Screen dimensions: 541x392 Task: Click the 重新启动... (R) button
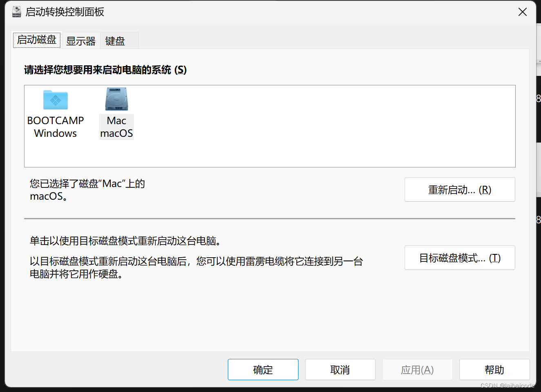tap(460, 189)
